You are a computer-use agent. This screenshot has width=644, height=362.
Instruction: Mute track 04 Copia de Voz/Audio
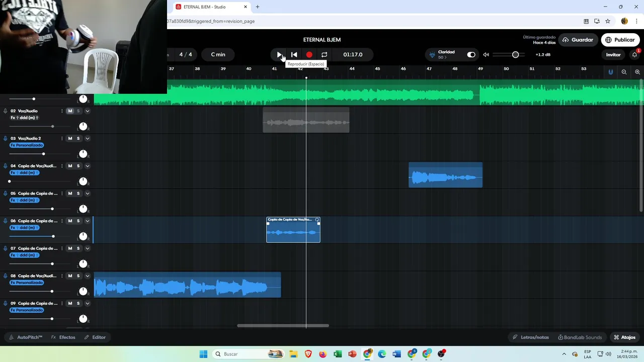(x=70, y=166)
